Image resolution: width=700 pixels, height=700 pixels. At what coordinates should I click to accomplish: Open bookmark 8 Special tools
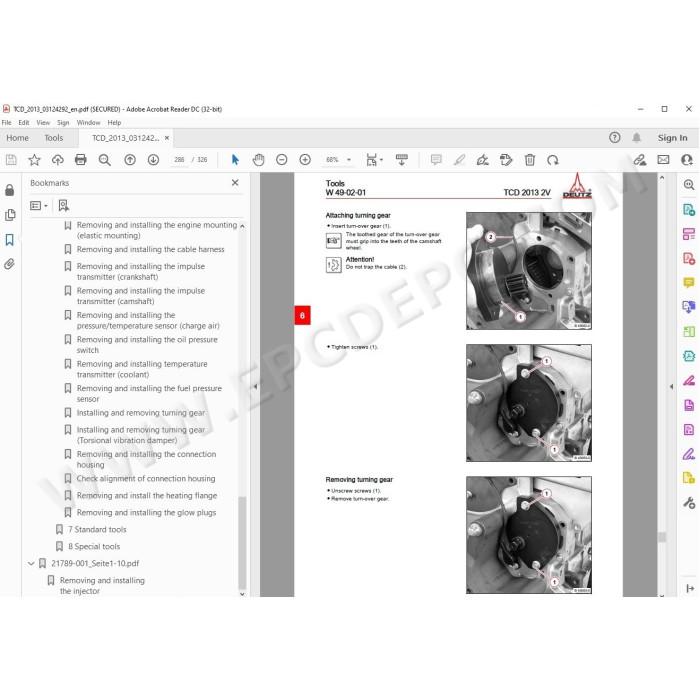coord(94,546)
